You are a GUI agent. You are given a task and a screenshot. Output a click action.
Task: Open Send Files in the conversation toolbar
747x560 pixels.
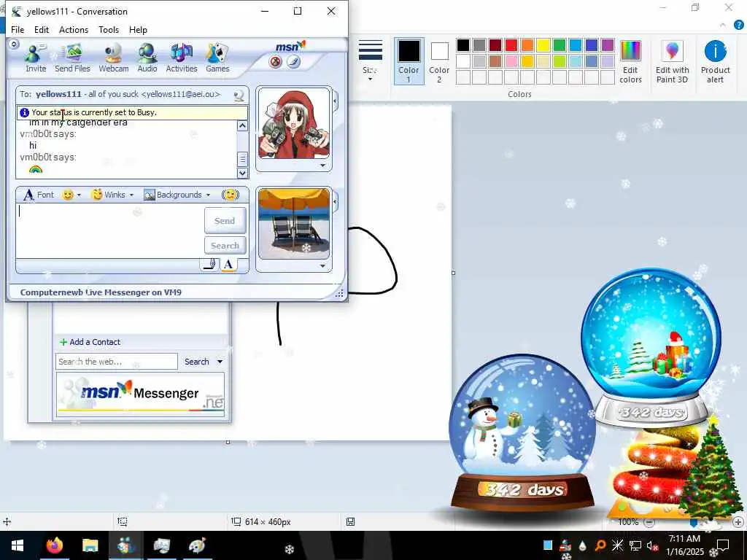pos(72,58)
